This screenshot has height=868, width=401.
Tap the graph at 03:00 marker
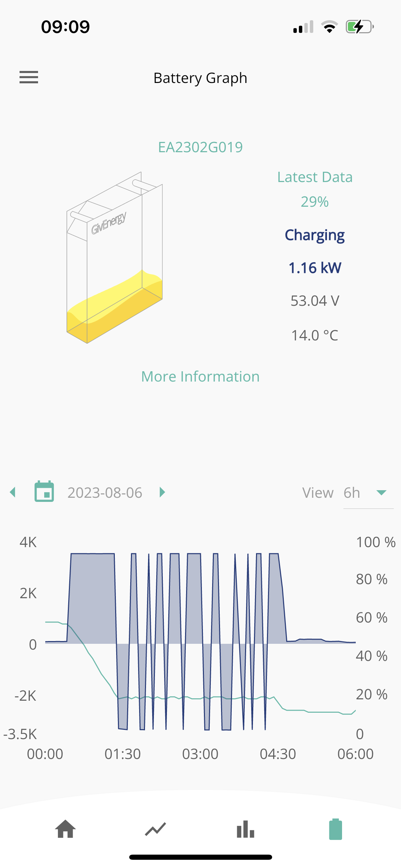(x=200, y=754)
